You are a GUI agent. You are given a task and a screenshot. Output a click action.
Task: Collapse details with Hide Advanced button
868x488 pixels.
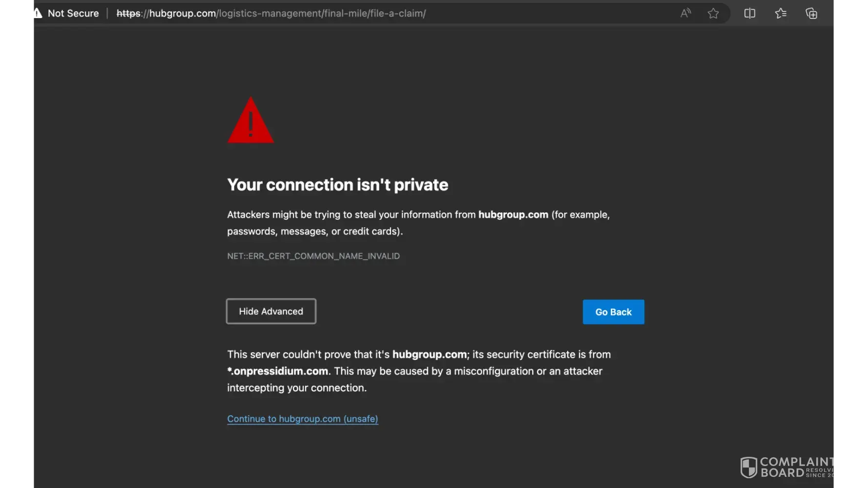pyautogui.click(x=271, y=311)
